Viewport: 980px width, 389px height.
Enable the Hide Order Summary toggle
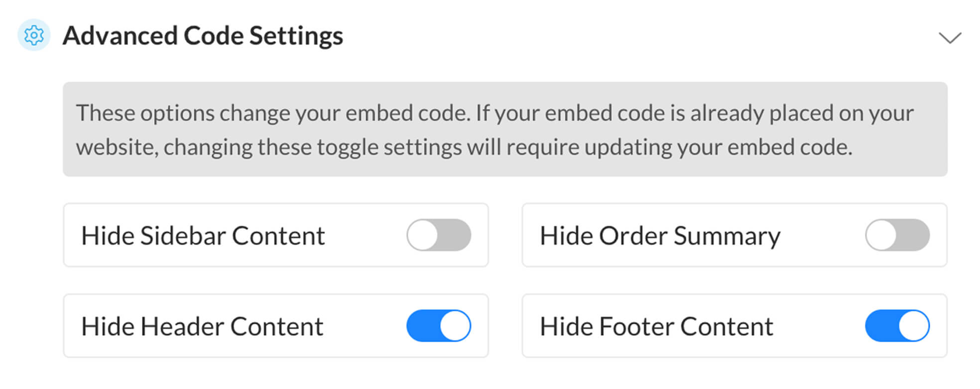click(x=897, y=235)
